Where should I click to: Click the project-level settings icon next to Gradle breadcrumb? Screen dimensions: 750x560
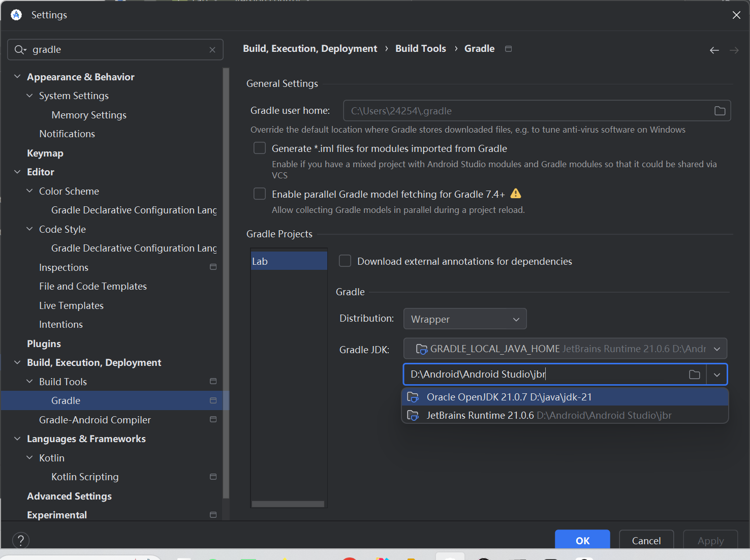[x=508, y=49]
